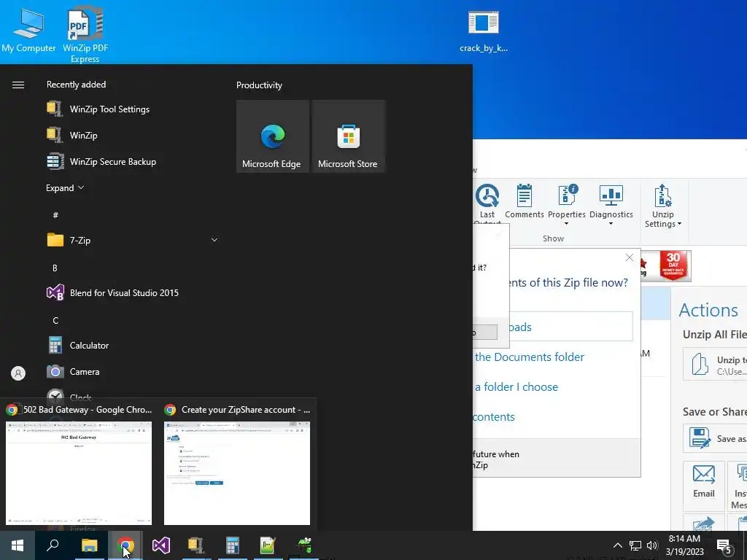Click the Chrome taskbar icon
This screenshot has width=747, height=560.
coord(125,545)
